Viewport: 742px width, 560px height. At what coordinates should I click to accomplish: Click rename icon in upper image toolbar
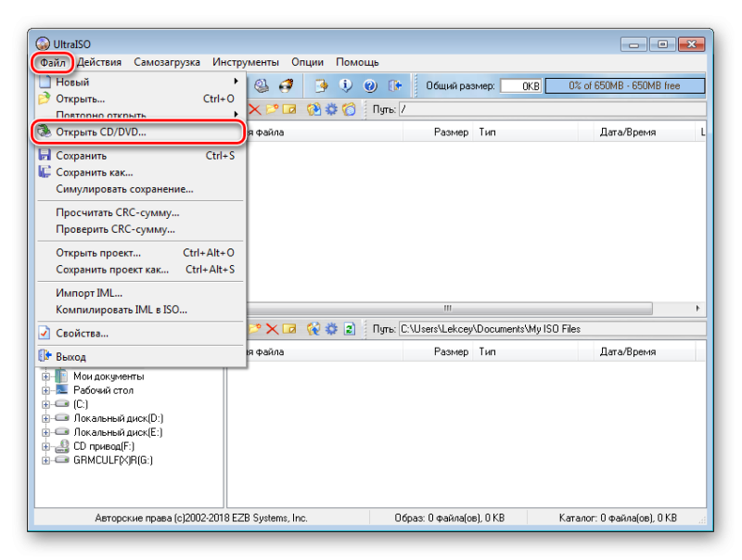289,109
